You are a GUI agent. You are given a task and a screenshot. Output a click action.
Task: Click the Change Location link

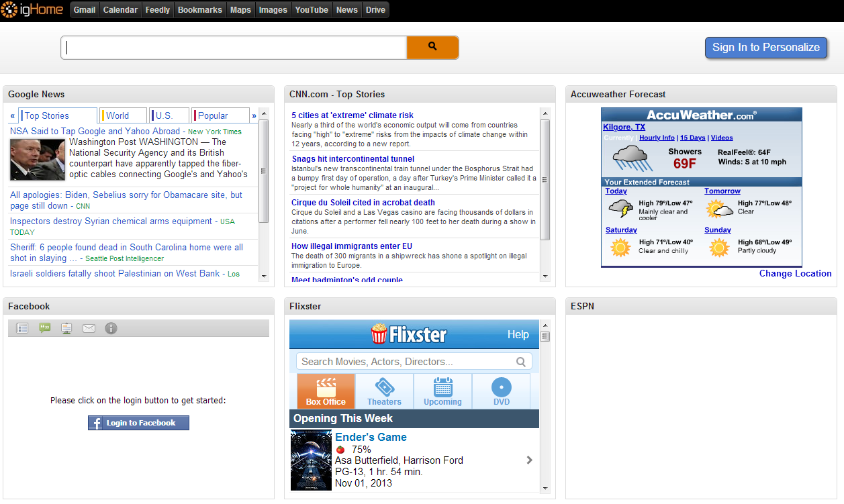[796, 273]
